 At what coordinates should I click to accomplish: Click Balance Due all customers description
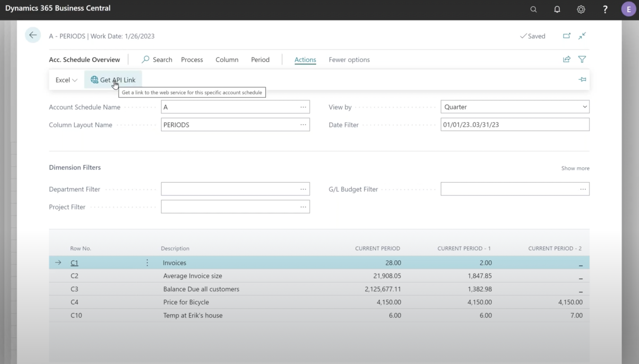201,289
